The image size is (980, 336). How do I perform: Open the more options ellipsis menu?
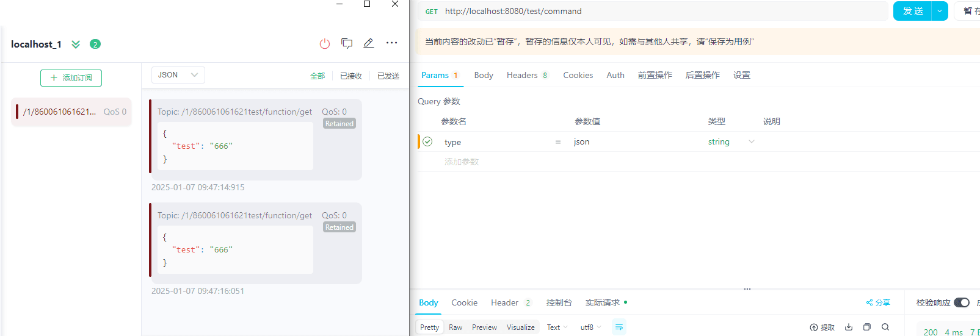[391, 43]
